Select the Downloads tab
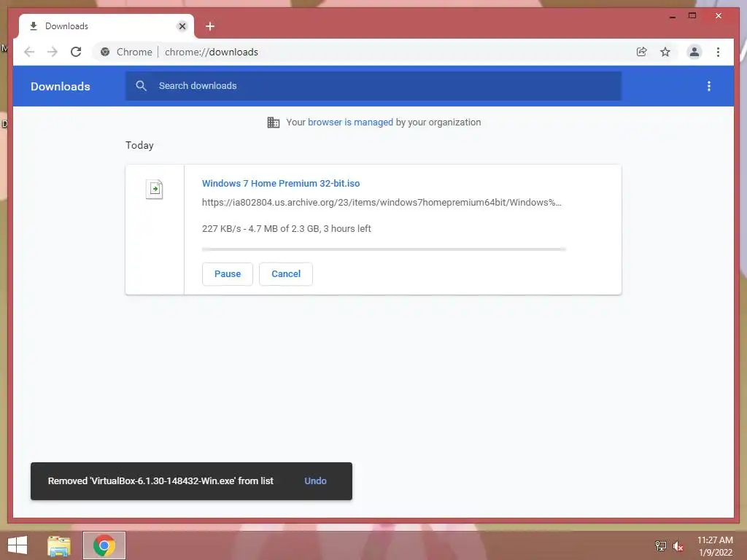 tap(107, 26)
